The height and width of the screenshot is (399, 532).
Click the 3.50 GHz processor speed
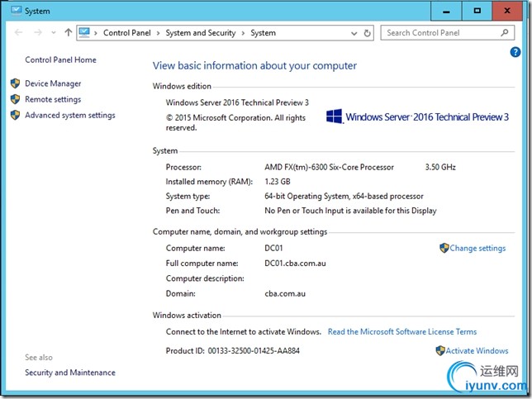[x=440, y=167]
